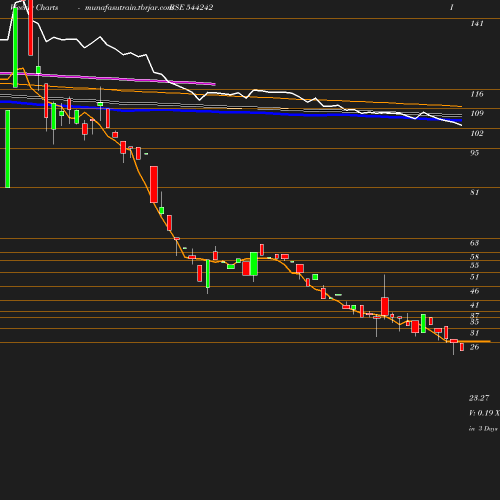Click the 41 price level label
The image size is (500, 500).
click(x=474, y=305)
